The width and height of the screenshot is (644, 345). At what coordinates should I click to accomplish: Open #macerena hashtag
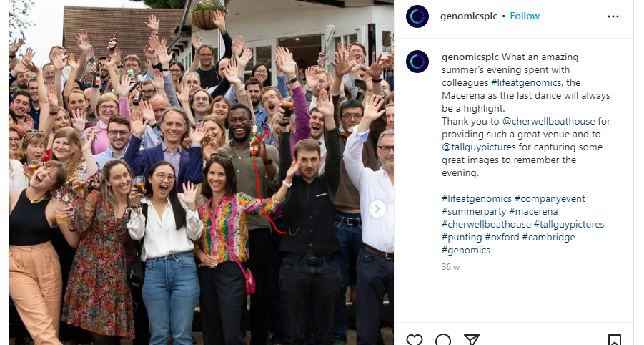(x=533, y=211)
